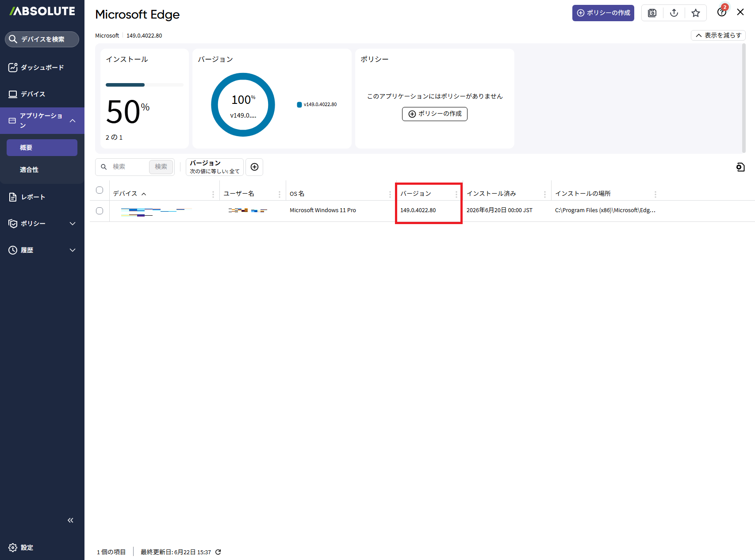Screen dimensions: 755x560
Task: Click the settings gear icon
Action: pyautogui.click(x=13, y=548)
